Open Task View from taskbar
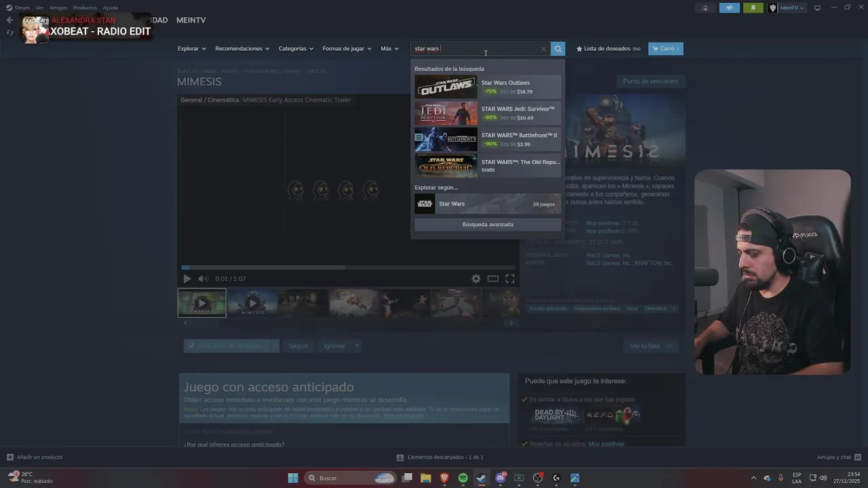868x488 pixels. 408,478
